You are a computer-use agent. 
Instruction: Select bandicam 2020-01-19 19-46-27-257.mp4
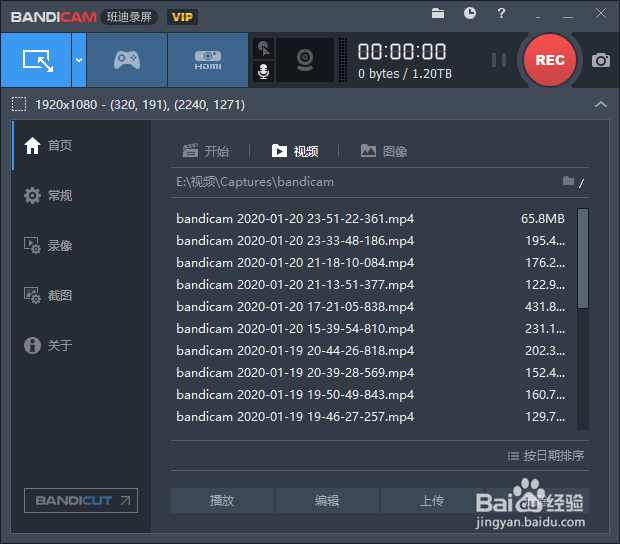tap(370, 417)
